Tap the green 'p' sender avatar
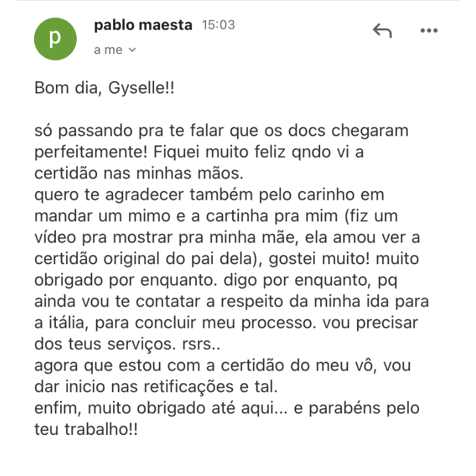This screenshot has height=476, width=476. click(x=55, y=39)
